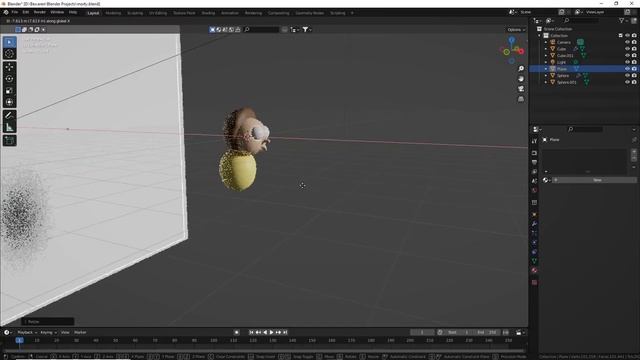This screenshot has height=360, width=640.
Task: Open the Modifiers properties tab
Action: coord(534,224)
